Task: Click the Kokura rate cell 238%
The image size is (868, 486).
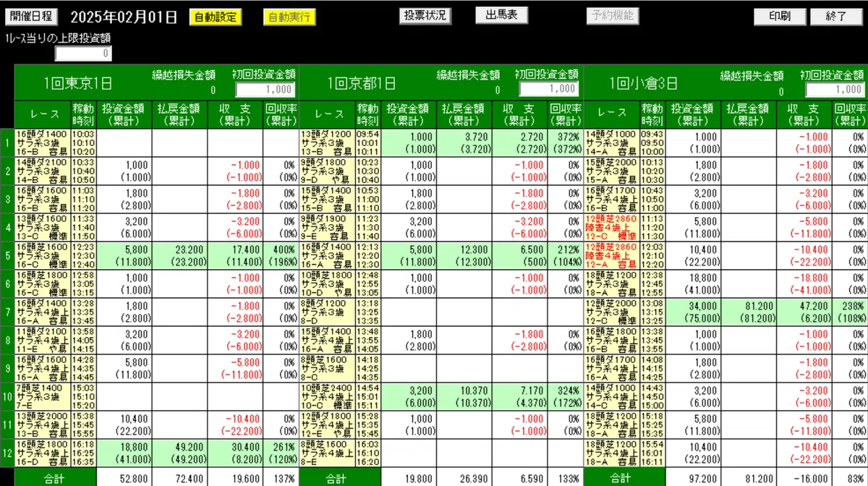Action: coord(851,312)
